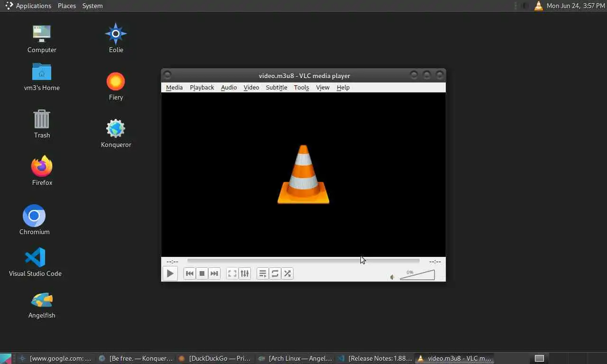Screen dimensions: 607x364
Task: Mute audio via speaker icon
Action: pos(392,277)
